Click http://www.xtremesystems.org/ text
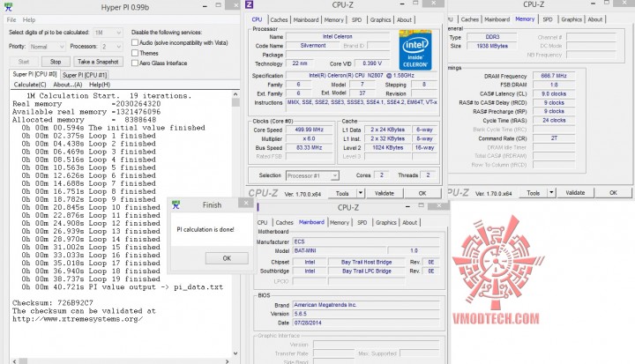 78,319
